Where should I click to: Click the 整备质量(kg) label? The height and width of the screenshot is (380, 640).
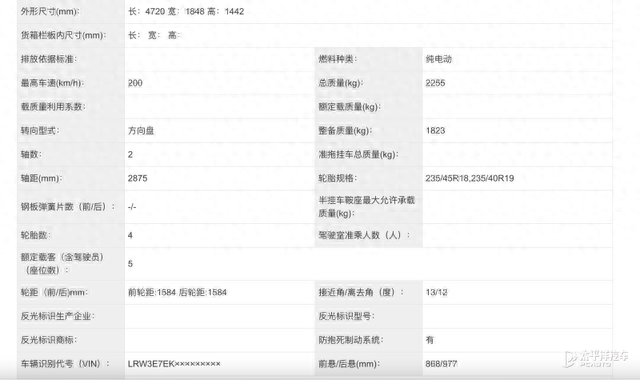pyautogui.click(x=345, y=131)
